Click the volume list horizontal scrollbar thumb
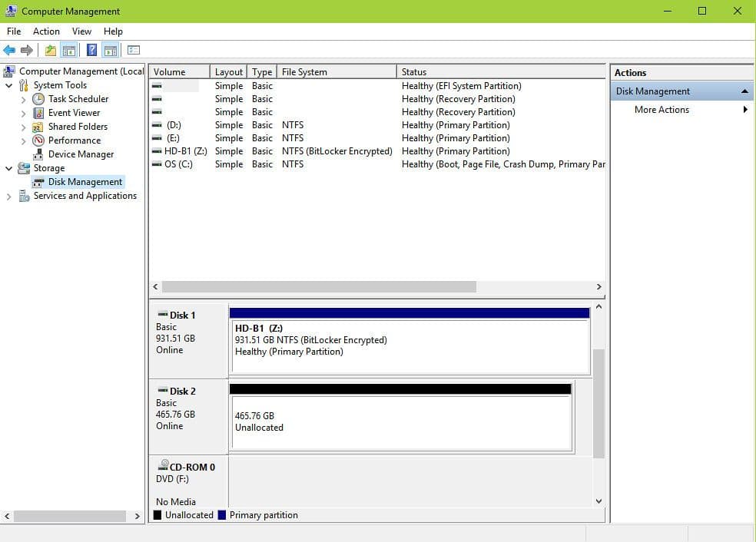Viewport: 756px width, 542px height. point(319,286)
